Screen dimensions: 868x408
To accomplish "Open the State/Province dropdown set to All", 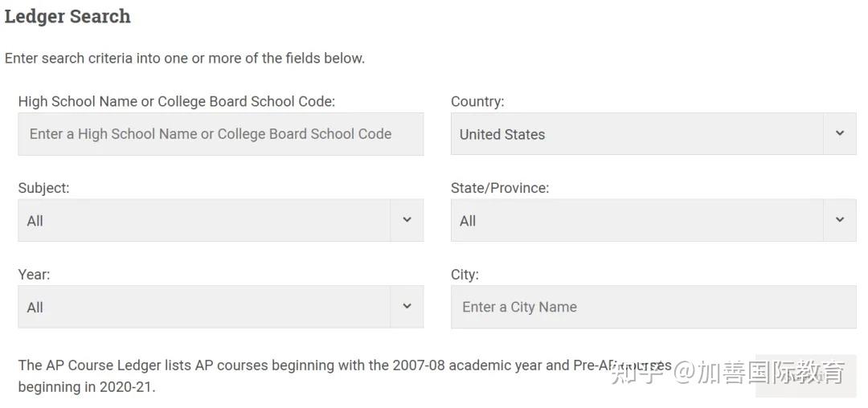I will click(x=637, y=221).
